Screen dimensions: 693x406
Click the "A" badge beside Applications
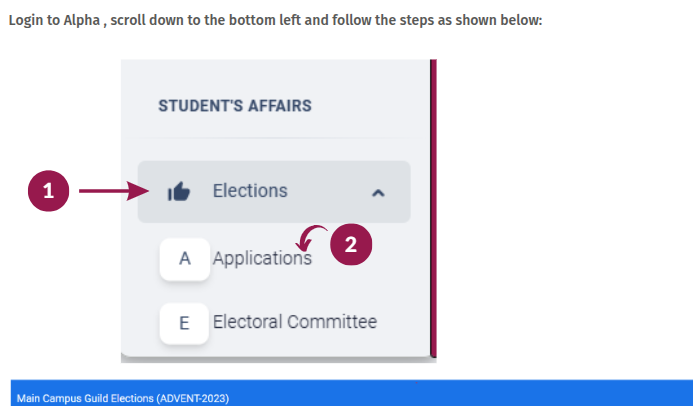pos(184,258)
